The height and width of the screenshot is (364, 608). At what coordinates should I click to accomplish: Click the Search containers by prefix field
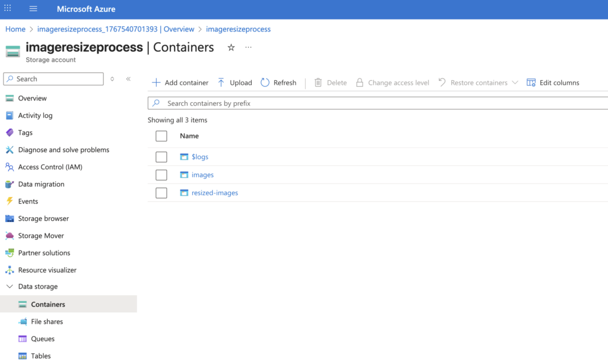click(x=380, y=103)
